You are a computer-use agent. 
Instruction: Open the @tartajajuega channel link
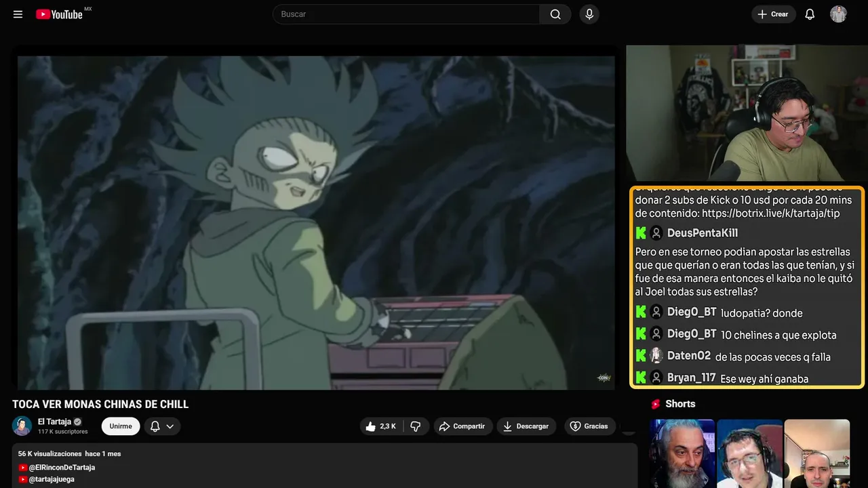coord(52,479)
